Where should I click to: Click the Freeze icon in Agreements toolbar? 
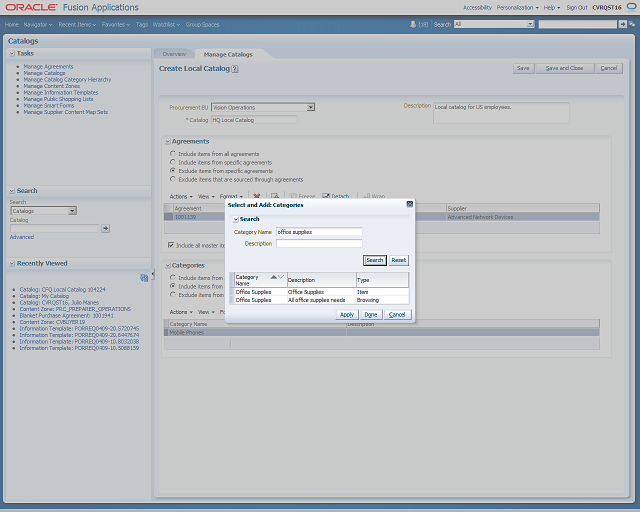point(293,196)
